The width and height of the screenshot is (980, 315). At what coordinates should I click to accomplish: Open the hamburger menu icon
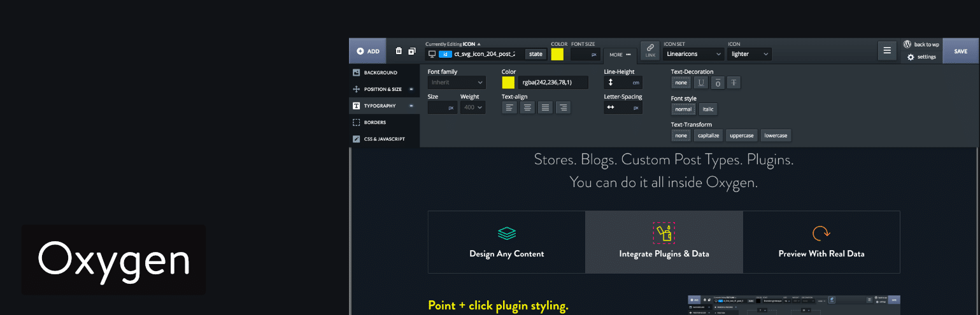[886, 51]
